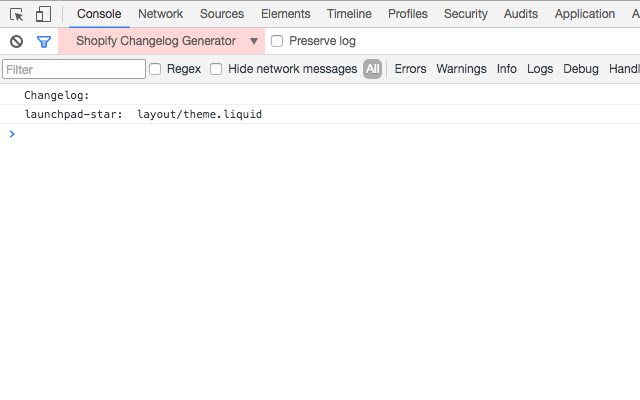Show only Debug level messages

[x=581, y=69]
